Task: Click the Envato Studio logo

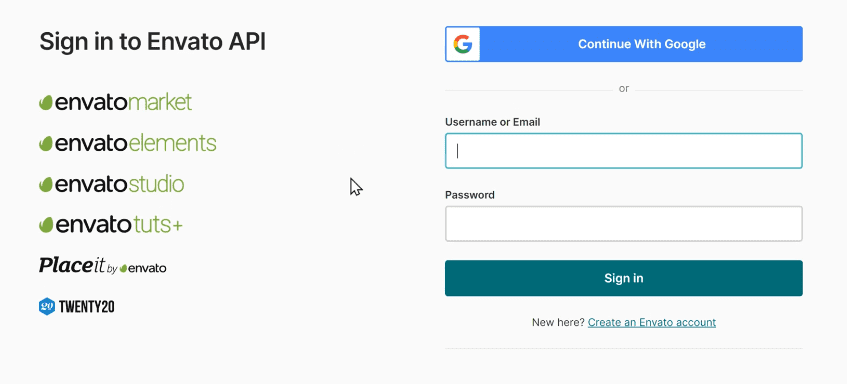Action: click(x=112, y=184)
